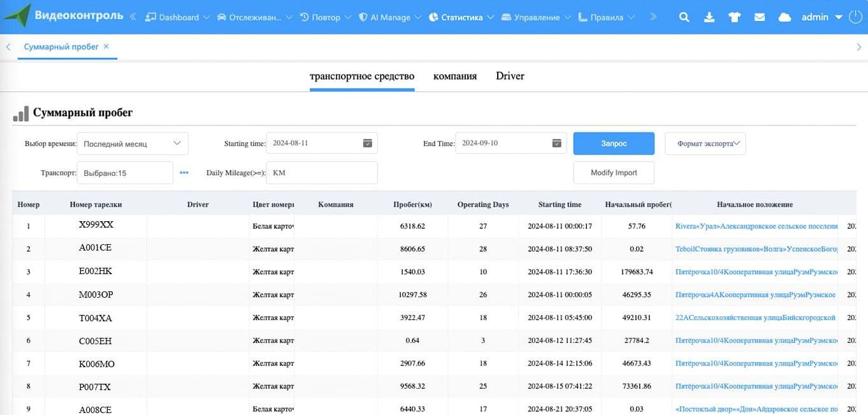
Task: Open location link for plate P007TX
Action: [756, 386]
